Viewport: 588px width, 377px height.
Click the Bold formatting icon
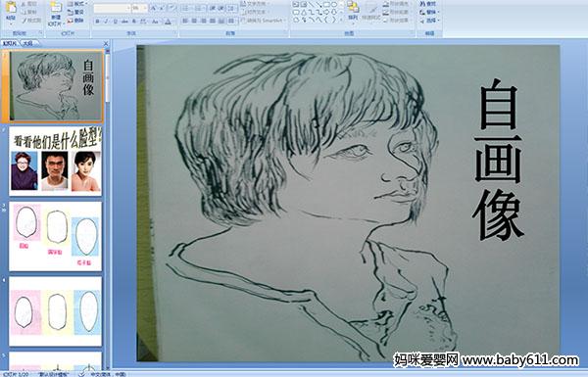click(x=97, y=22)
